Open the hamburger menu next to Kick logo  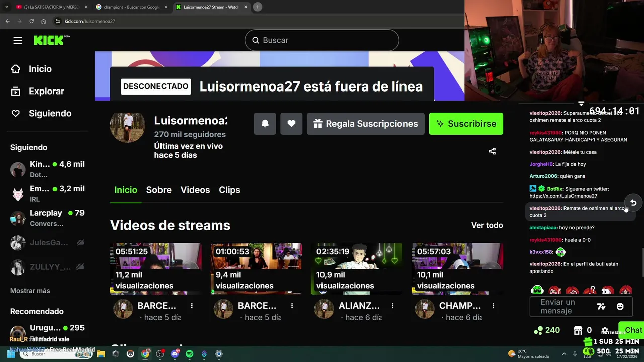pyautogui.click(x=18, y=41)
